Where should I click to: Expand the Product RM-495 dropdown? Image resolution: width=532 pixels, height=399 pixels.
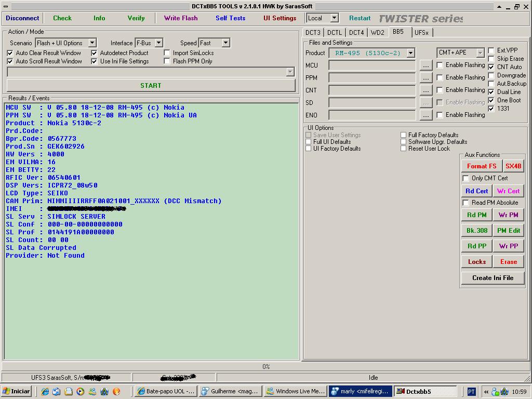tap(410, 53)
